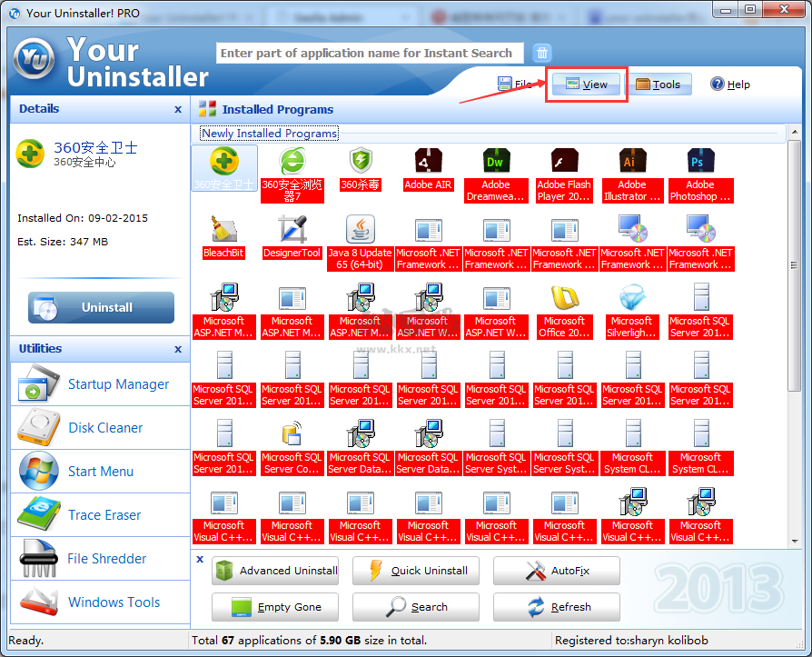Open the Tools menu
Image resolution: width=812 pixels, height=657 pixels.
click(x=659, y=84)
